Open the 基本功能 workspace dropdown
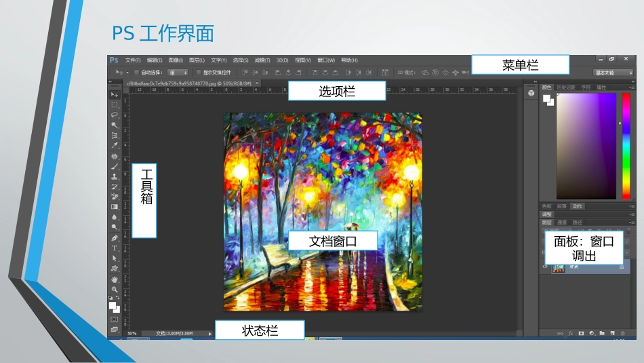Viewport: 644px width, 363px height. pyautogui.click(x=613, y=73)
